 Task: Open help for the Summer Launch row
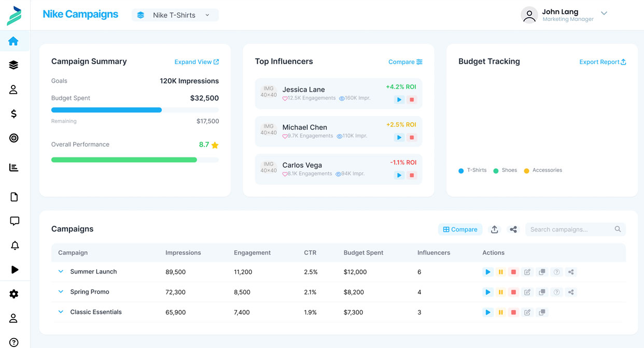[556, 272]
